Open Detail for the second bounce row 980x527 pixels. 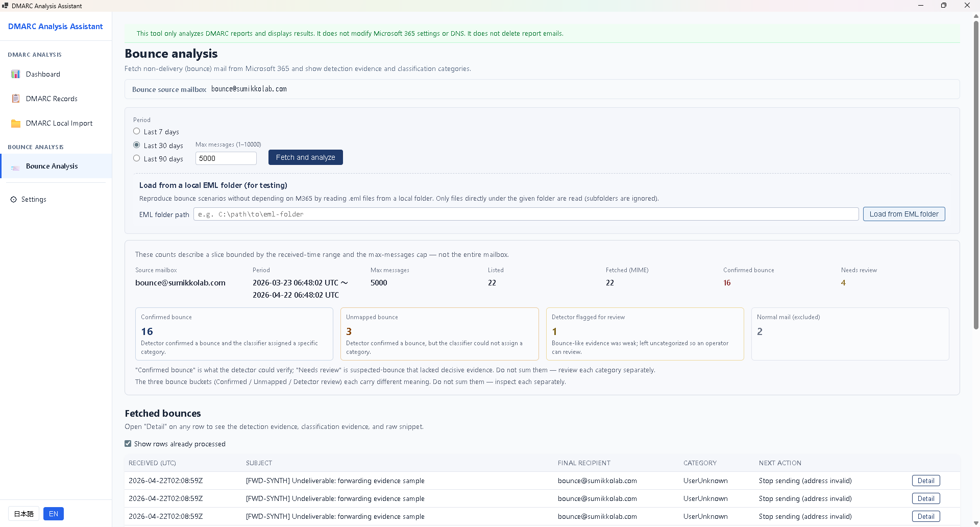tap(926, 498)
